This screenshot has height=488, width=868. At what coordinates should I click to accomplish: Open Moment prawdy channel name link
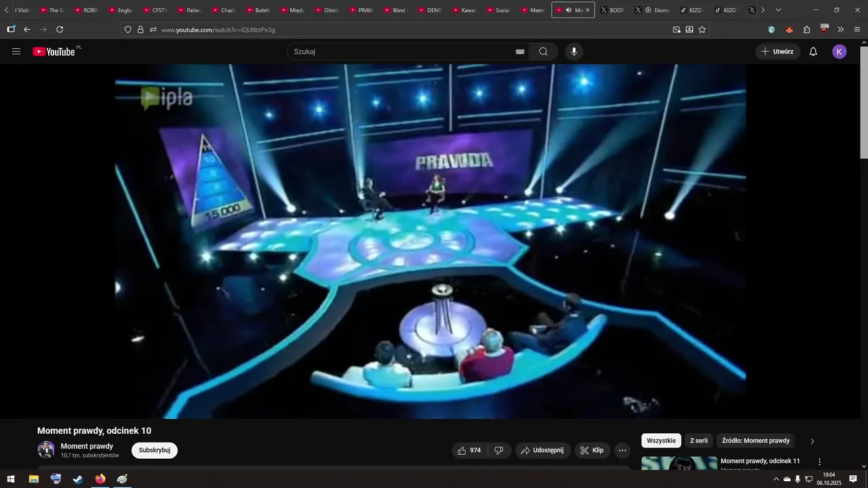pyautogui.click(x=87, y=446)
